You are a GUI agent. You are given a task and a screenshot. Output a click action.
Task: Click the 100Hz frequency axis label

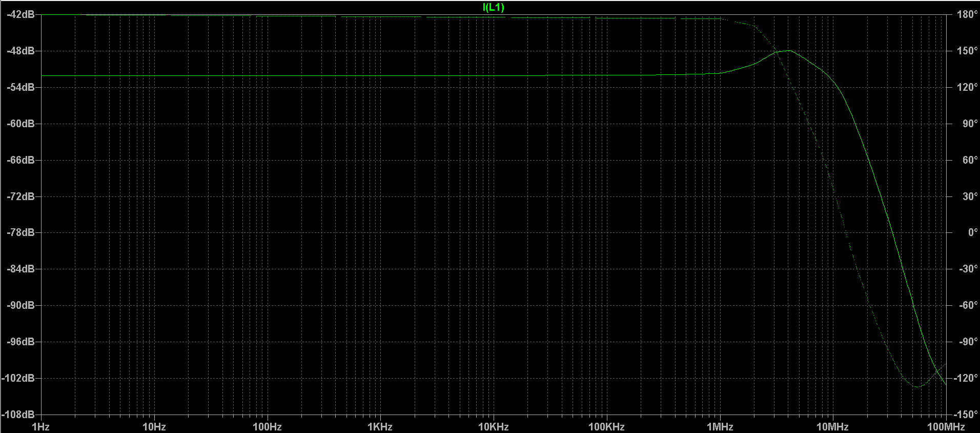[267, 427]
